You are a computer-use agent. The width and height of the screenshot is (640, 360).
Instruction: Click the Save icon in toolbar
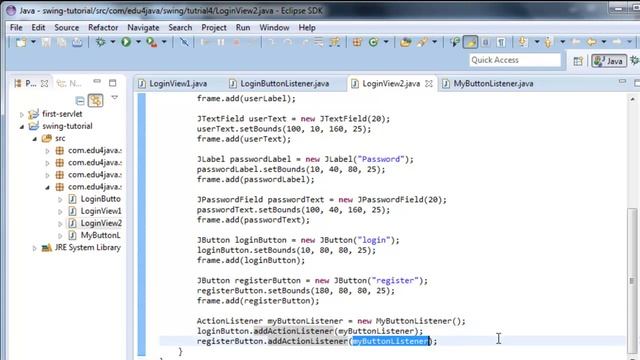pos(46,42)
